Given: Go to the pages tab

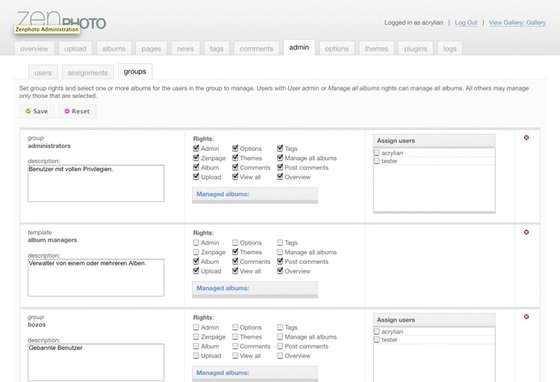Looking at the screenshot, I should (x=151, y=49).
